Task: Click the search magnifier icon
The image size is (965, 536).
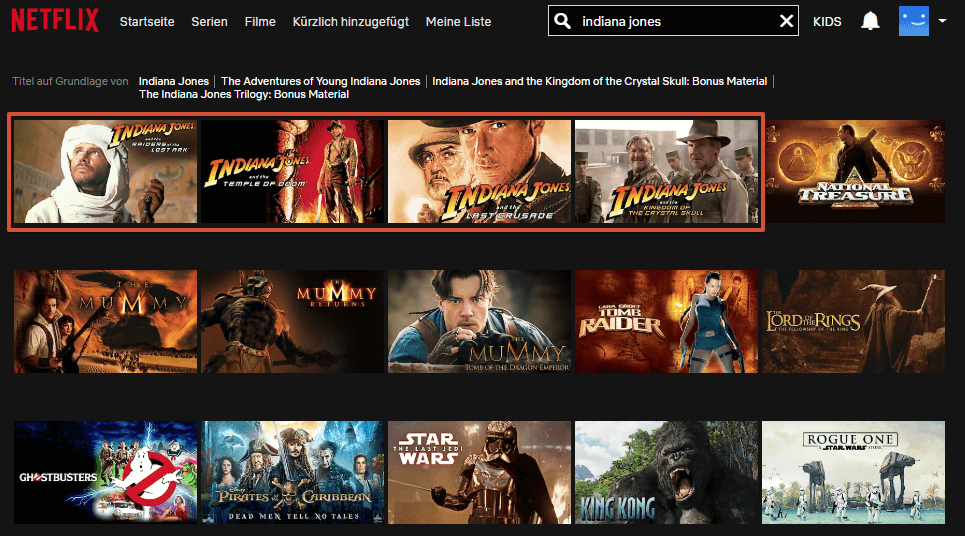Action: [x=562, y=21]
